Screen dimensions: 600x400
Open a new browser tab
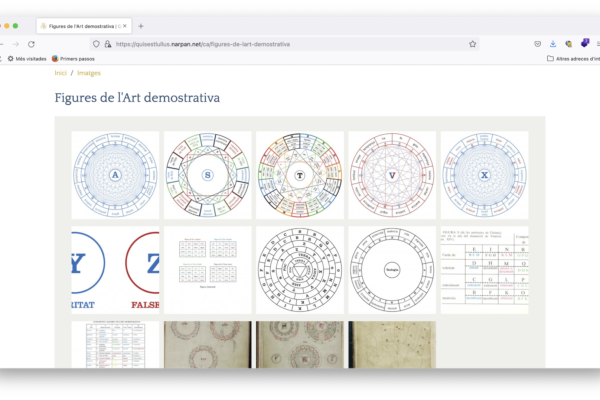(140, 25)
